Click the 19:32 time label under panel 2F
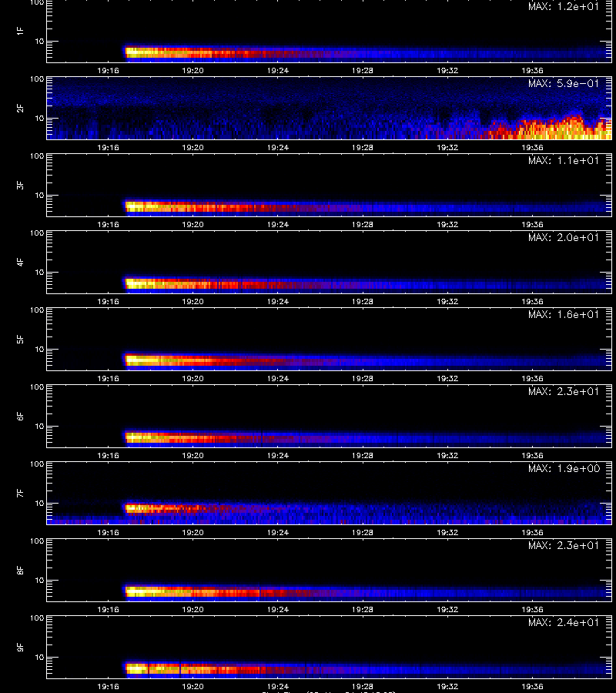 [447, 148]
